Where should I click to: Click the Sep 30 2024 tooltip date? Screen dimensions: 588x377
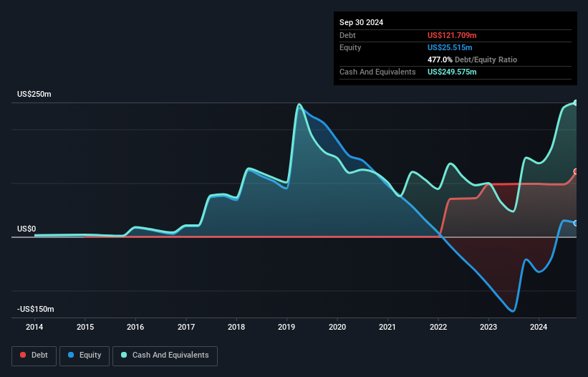click(362, 22)
